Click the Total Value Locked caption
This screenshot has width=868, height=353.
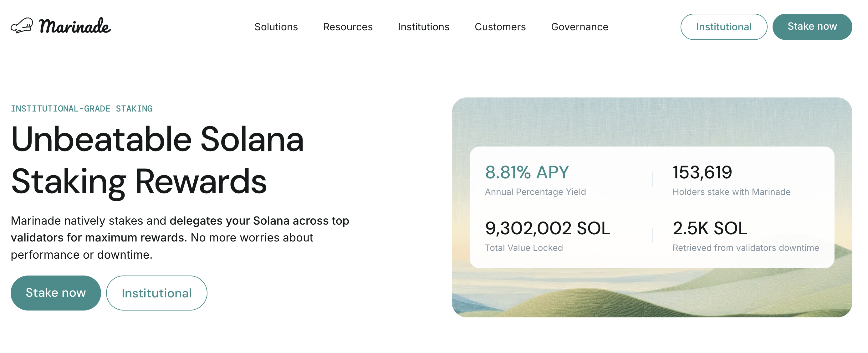coord(523,248)
